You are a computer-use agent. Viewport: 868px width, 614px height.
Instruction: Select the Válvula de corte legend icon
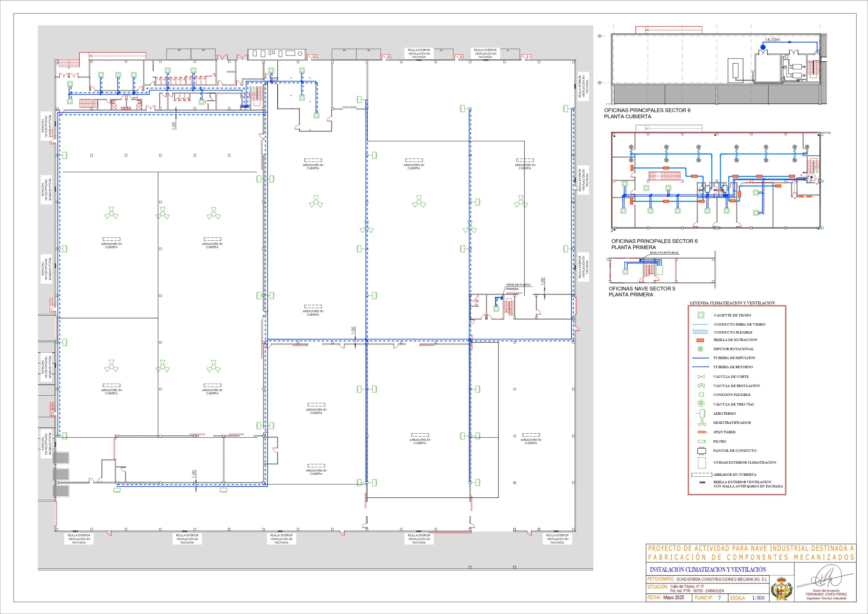coord(701,377)
